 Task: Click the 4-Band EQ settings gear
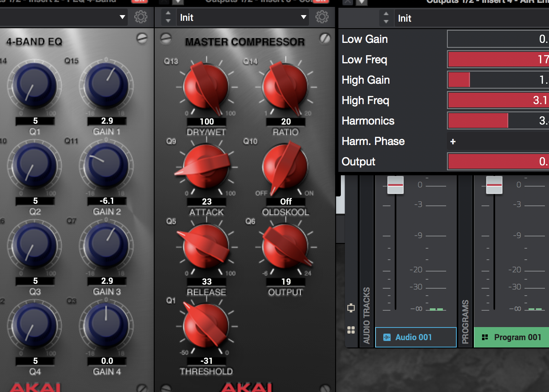coord(141,17)
